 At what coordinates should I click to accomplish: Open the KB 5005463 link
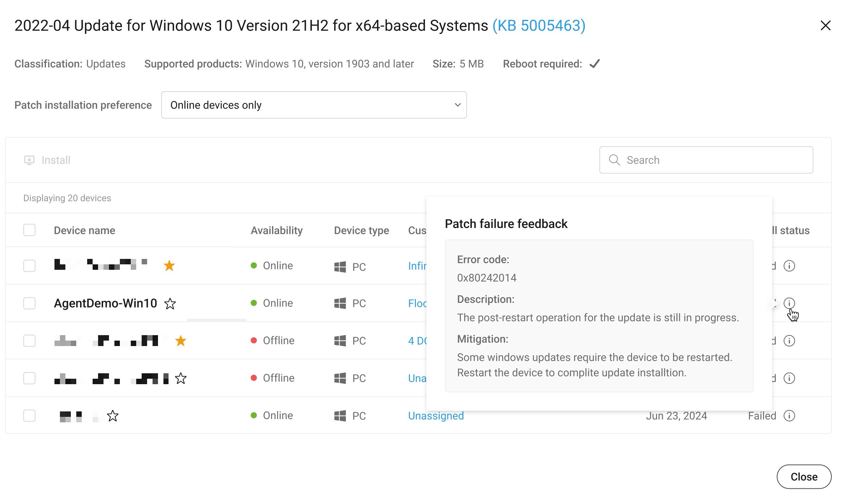[539, 26]
